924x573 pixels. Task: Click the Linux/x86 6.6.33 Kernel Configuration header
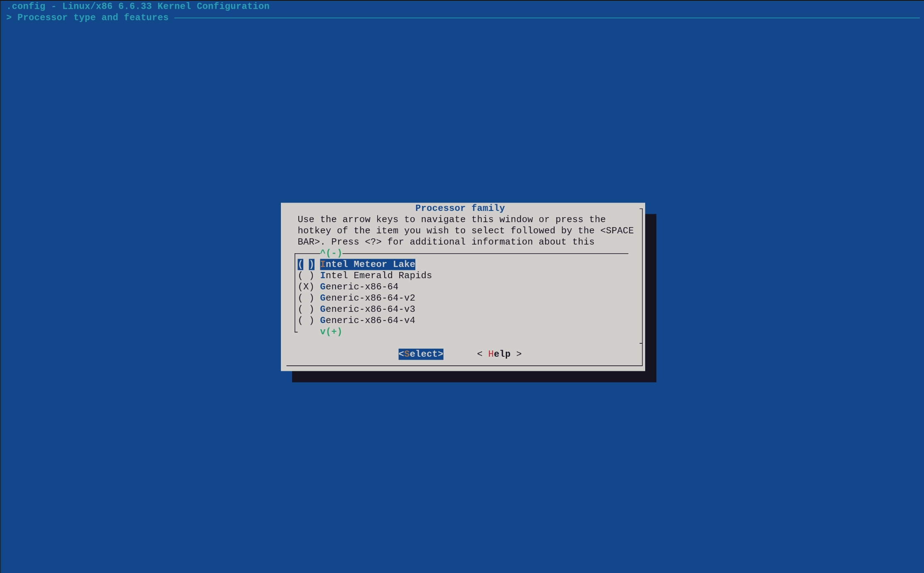click(166, 6)
